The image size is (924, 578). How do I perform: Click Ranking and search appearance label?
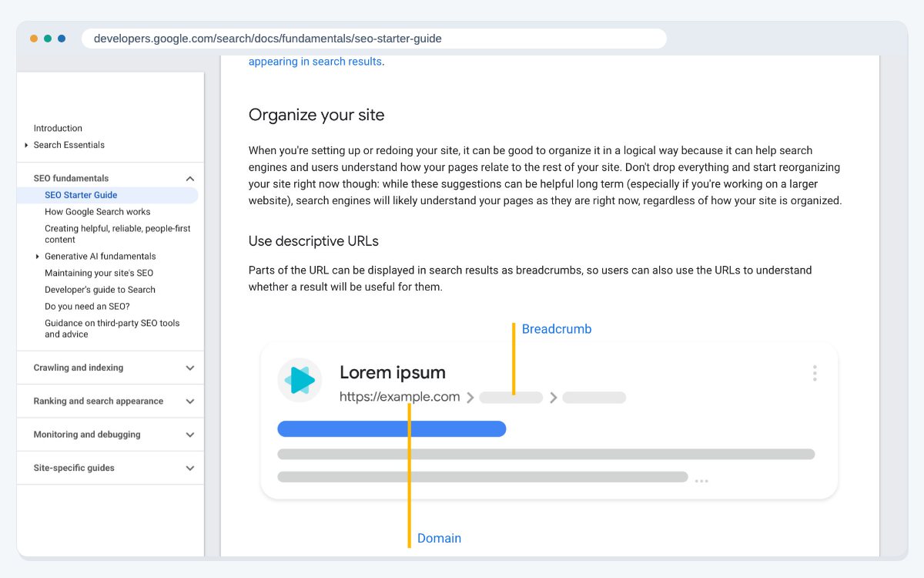point(99,401)
